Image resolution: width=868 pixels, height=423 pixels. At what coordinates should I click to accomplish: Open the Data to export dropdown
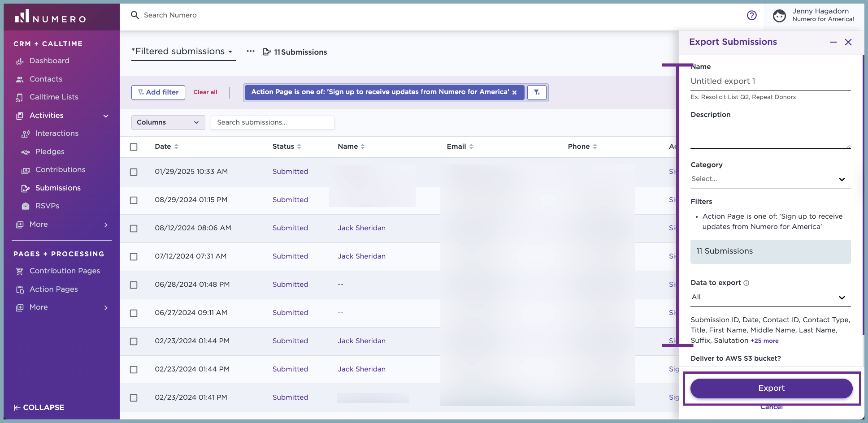click(770, 298)
